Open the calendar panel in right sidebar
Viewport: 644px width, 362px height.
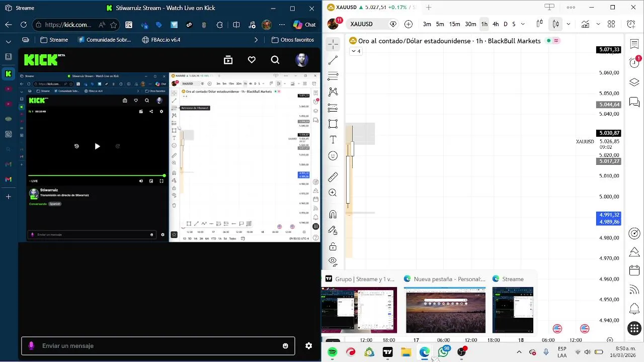coord(634,270)
